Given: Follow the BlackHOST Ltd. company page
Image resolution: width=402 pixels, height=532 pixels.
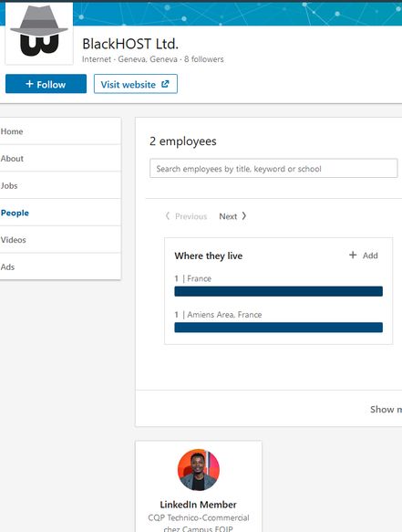Looking at the screenshot, I should (x=46, y=84).
